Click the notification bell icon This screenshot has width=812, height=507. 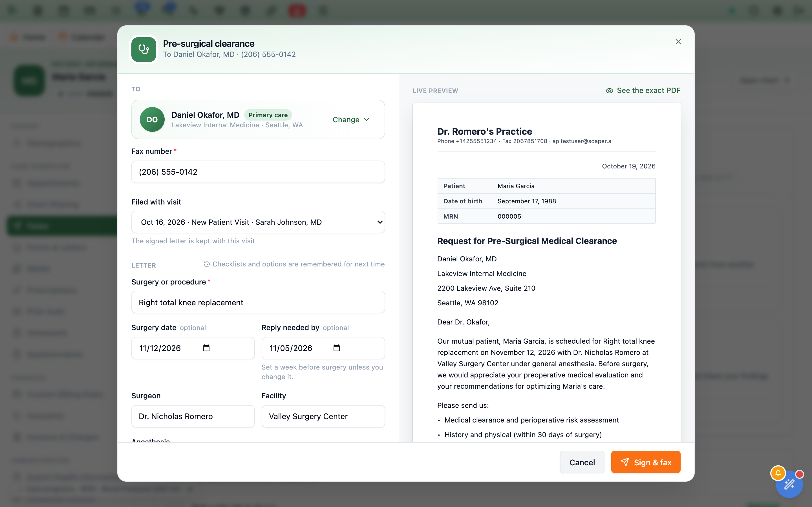[x=778, y=473]
